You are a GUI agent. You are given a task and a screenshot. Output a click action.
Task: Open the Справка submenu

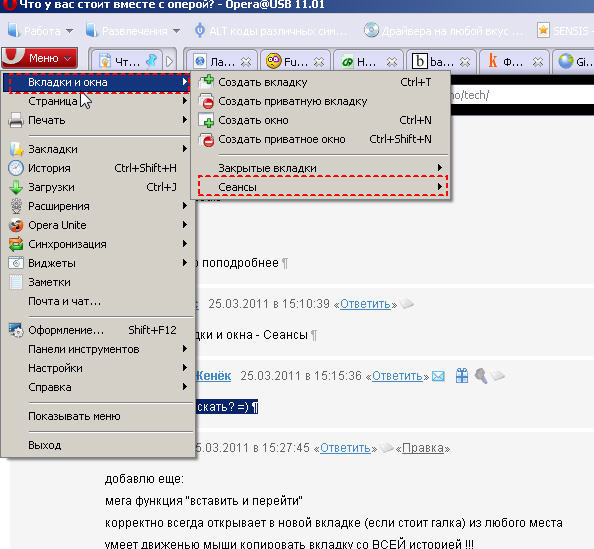pos(99,387)
